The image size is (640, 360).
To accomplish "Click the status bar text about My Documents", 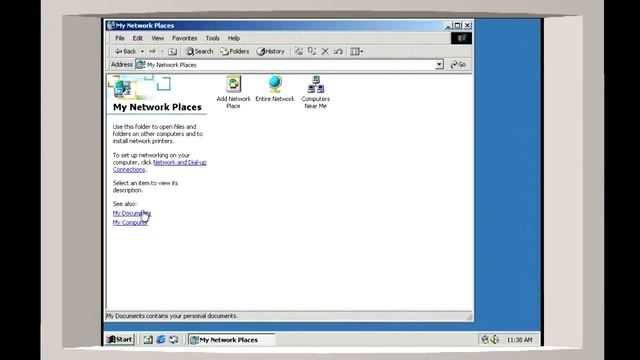I will [171, 316].
